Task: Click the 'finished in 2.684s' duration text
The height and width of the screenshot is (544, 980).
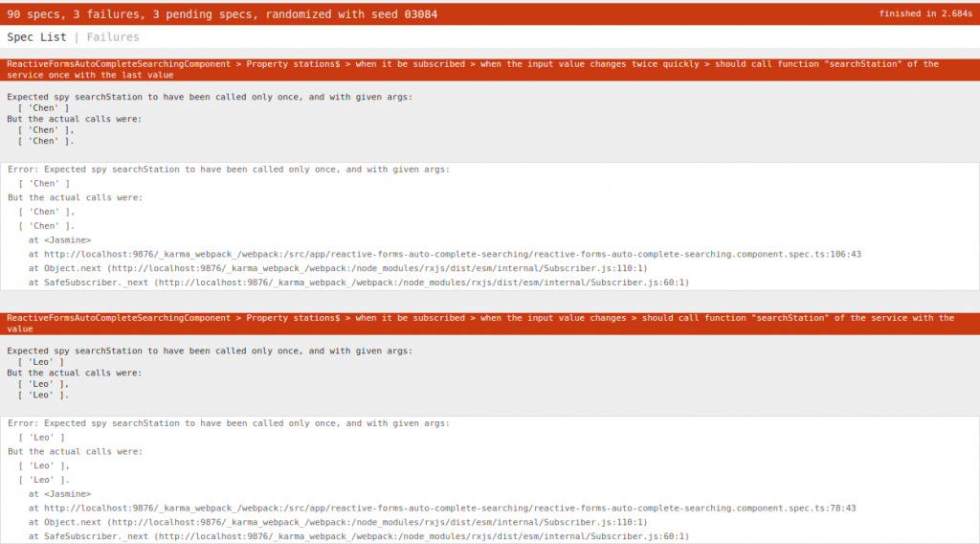Action: pos(925,13)
